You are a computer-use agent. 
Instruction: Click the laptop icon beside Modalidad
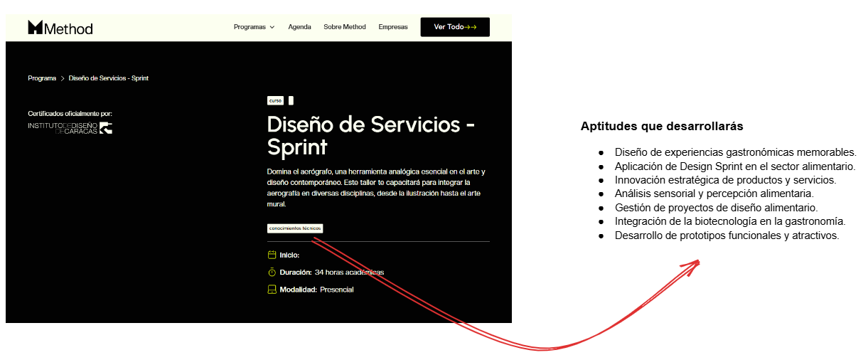click(272, 290)
